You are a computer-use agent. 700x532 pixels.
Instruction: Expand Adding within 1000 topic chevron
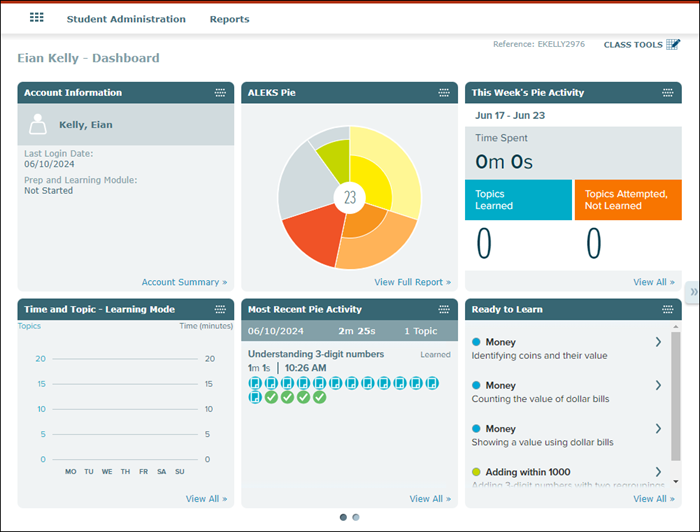tap(658, 471)
